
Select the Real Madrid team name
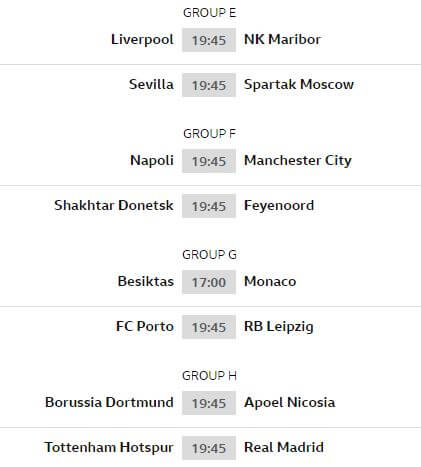pyautogui.click(x=284, y=447)
